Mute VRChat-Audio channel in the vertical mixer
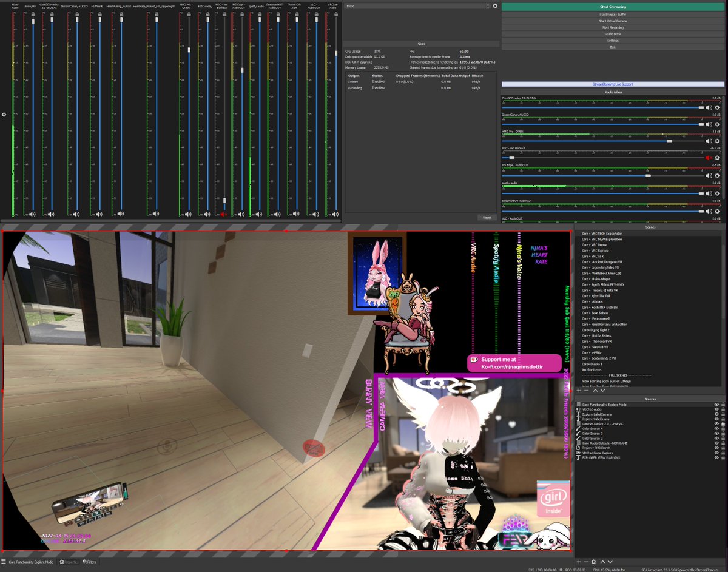The height and width of the screenshot is (572, 728). pyautogui.click(x=335, y=214)
